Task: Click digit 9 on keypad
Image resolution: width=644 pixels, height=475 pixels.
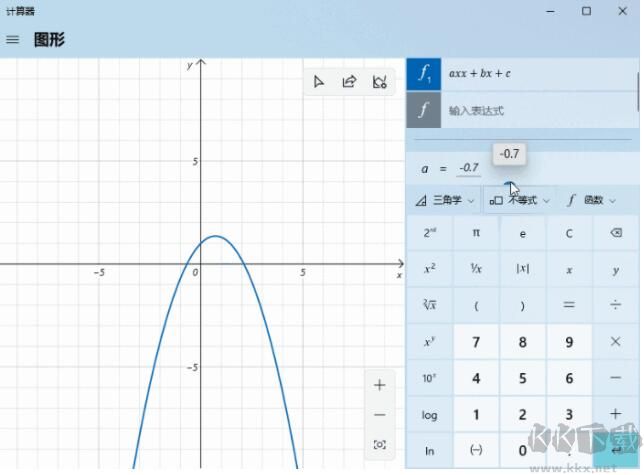Action: [x=569, y=342]
